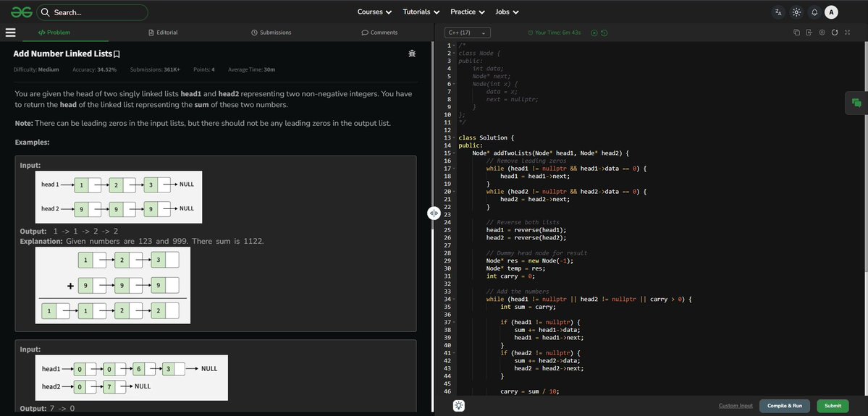
Task: Open the editor settings gear icon
Action: (822, 33)
